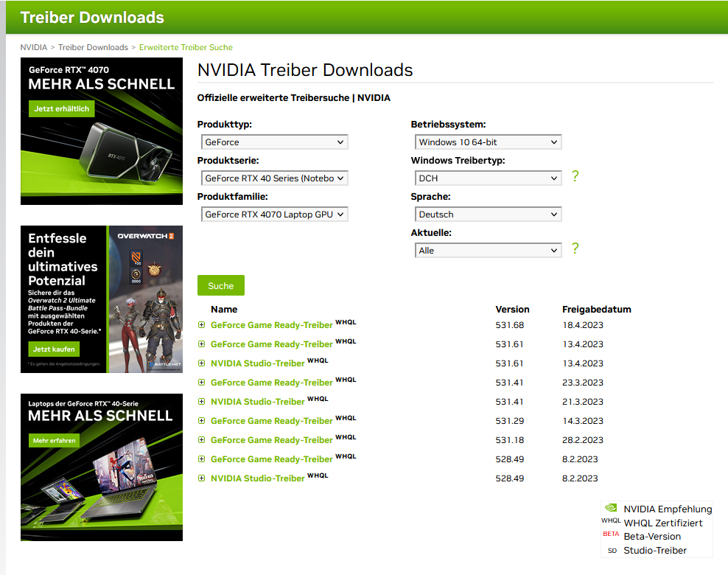The image size is (728, 575).
Task: Click OVERWATCH 2 logo in ad
Action: 146,236
